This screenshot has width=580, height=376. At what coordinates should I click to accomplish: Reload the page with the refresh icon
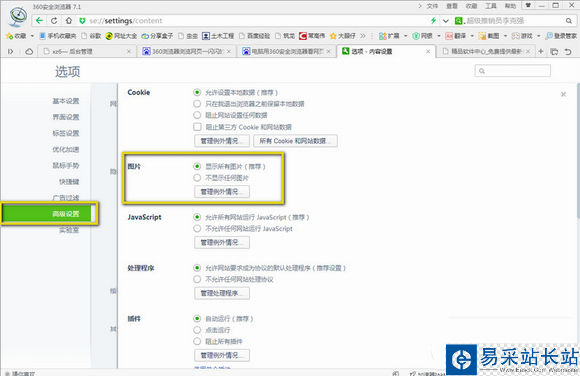(54, 21)
